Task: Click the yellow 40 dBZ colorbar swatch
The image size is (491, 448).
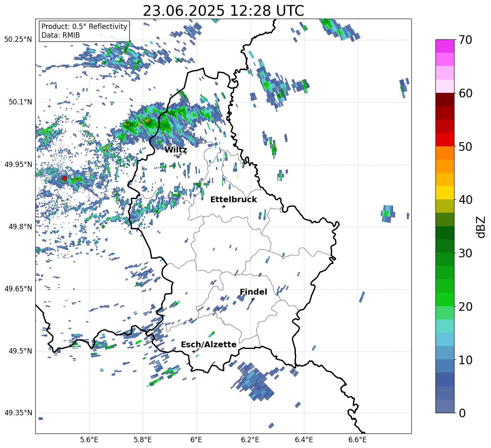Action: coord(445,193)
